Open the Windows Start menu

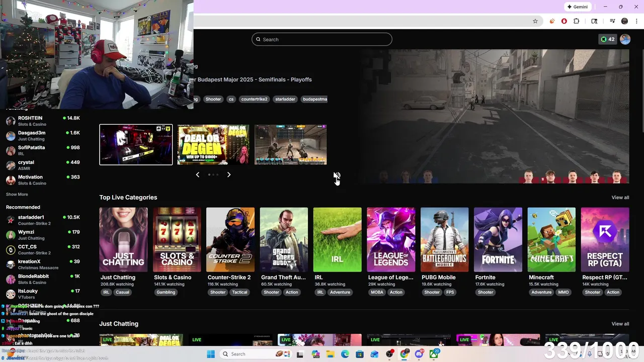coord(211,354)
